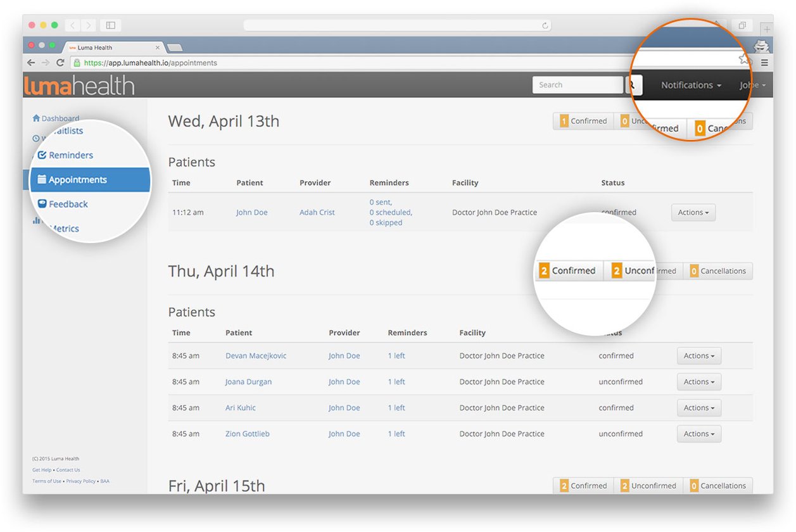
Task: Open the Notifications dropdown
Action: click(x=690, y=84)
